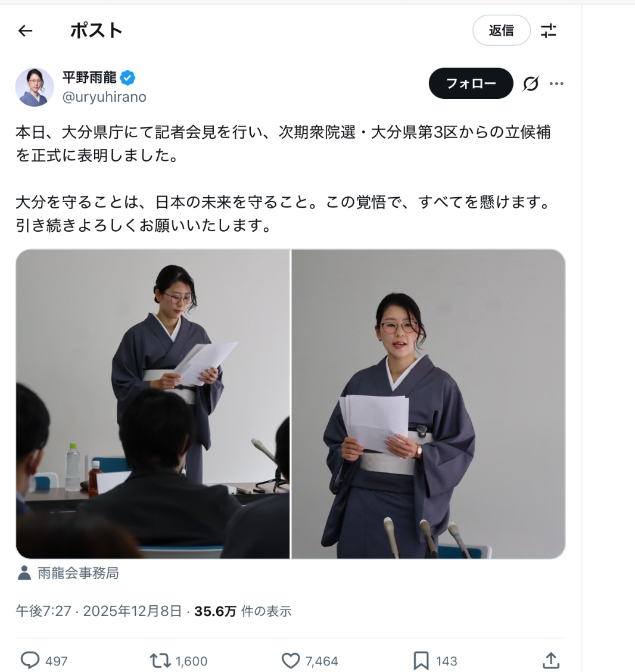Click the 返信 button
Image resolution: width=635 pixels, height=672 pixels.
click(x=502, y=30)
